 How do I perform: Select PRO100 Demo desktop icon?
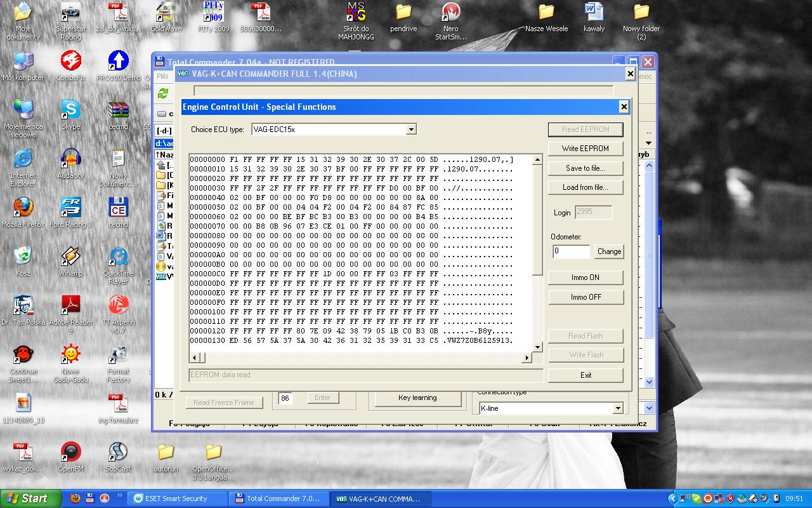118,67
